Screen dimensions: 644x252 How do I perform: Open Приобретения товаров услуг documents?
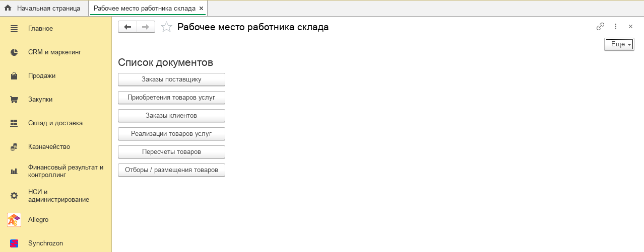click(x=171, y=98)
